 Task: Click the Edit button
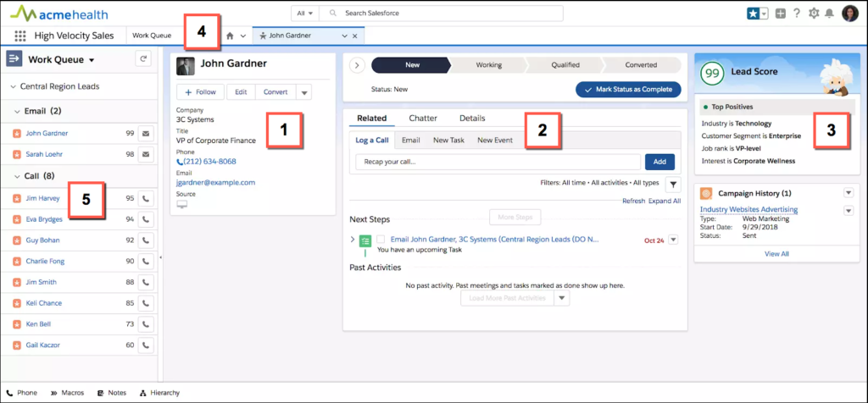241,92
